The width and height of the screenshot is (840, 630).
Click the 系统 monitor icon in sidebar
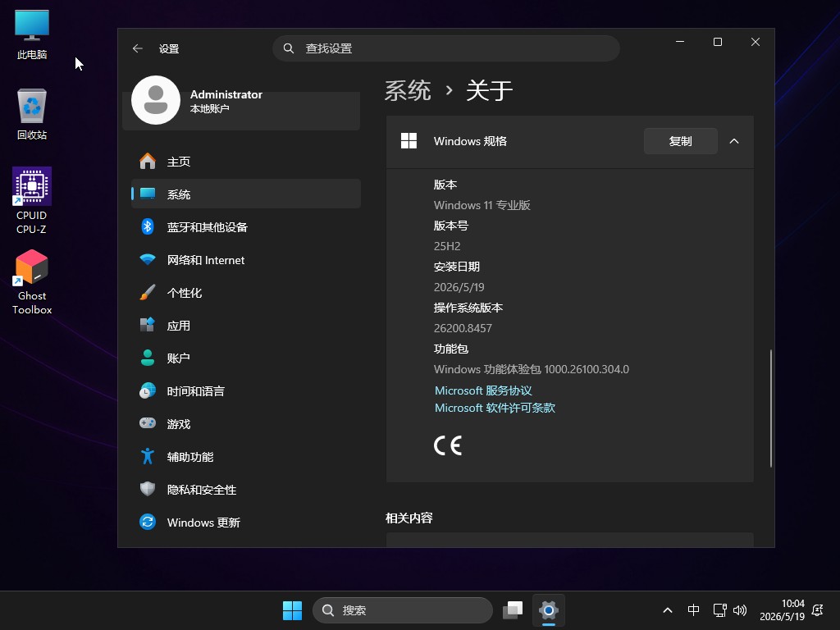[148, 194]
